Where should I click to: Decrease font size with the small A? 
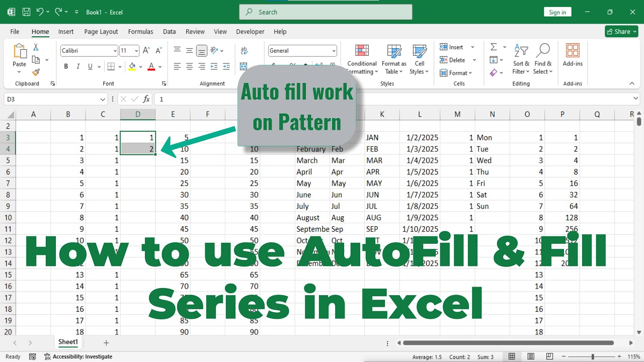coord(158,50)
